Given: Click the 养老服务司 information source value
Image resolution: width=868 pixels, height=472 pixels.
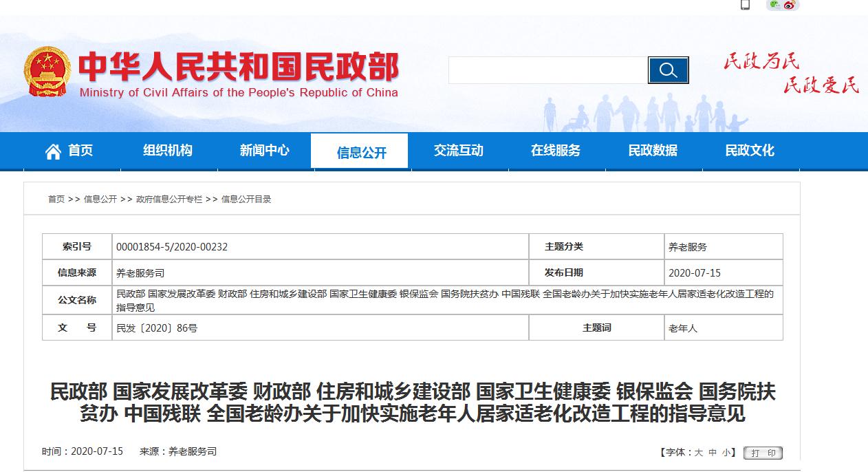Looking at the screenshot, I should tap(141, 273).
